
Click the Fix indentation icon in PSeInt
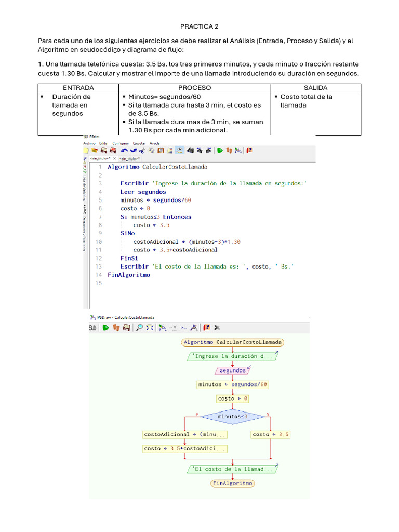click(170, 150)
